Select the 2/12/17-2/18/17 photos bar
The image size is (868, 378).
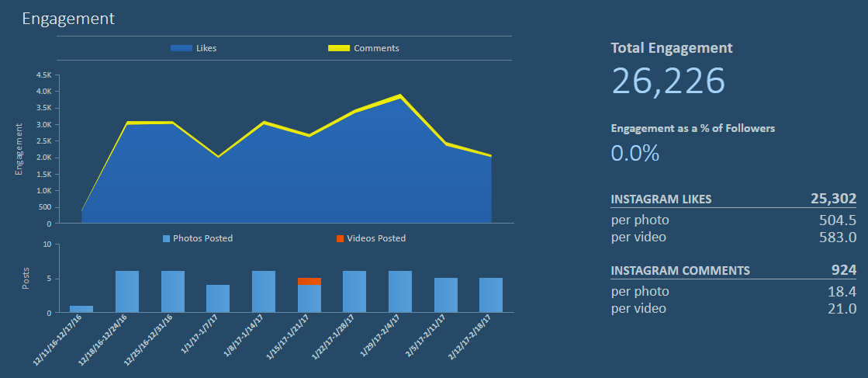pos(491,295)
